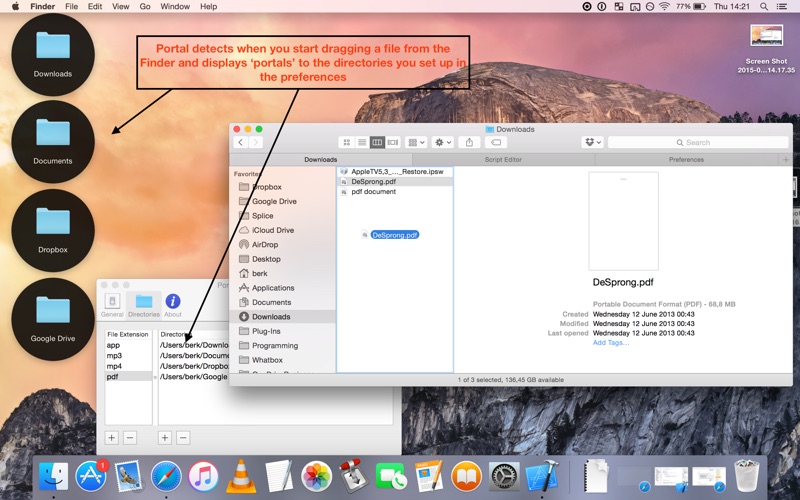Open Directories tab in Portal preferences
This screenshot has height=500, width=800.
tap(144, 305)
